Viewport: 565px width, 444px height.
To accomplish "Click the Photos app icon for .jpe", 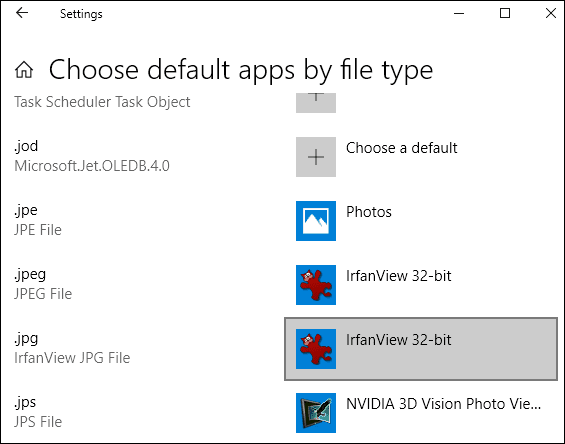I will click(316, 221).
